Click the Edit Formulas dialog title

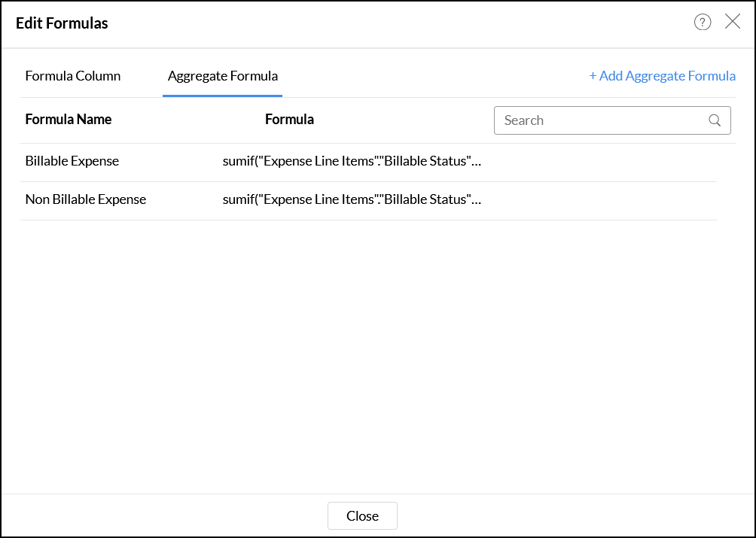pyautogui.click(x=62, y=23)
